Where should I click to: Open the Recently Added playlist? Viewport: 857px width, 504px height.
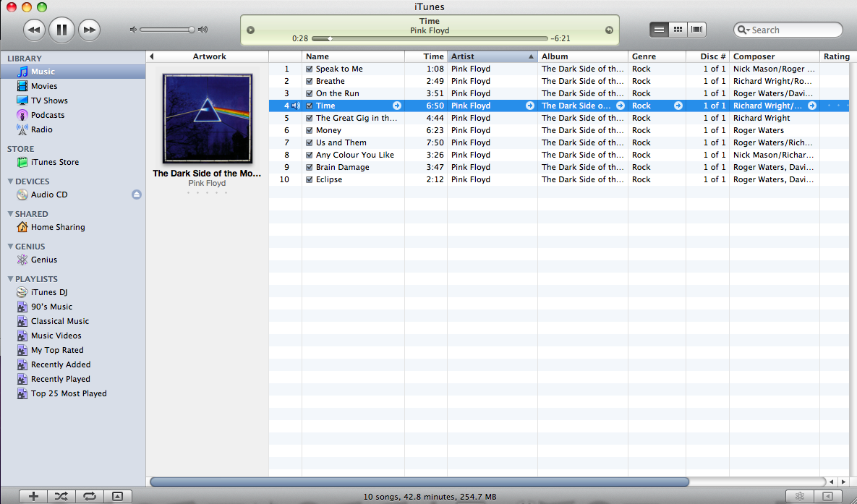(x=61, y=364)
